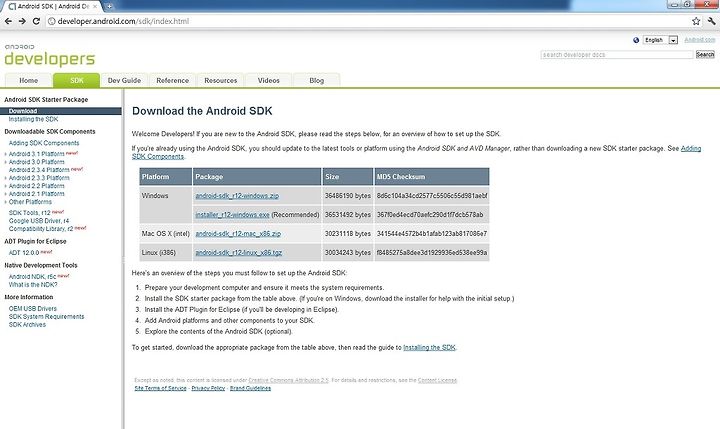The width and height of the screenshot is (720, 429).
Task: Open Brand Guidelines footer link
Action: (250, 388)
